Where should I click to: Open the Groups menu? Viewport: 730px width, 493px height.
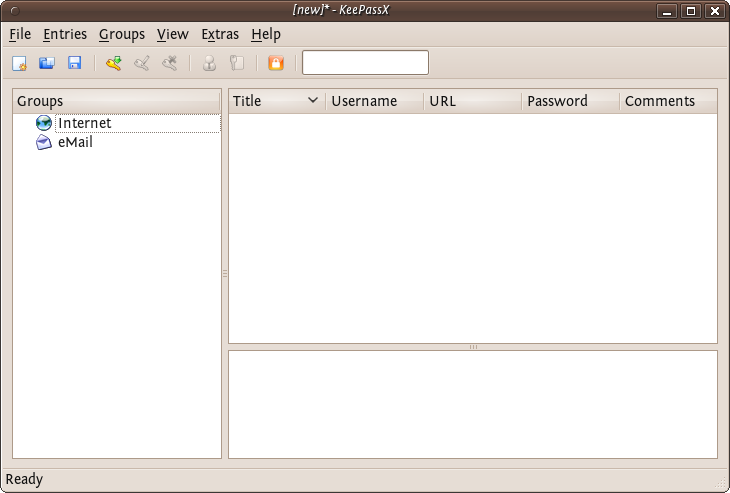click(122, 34)
